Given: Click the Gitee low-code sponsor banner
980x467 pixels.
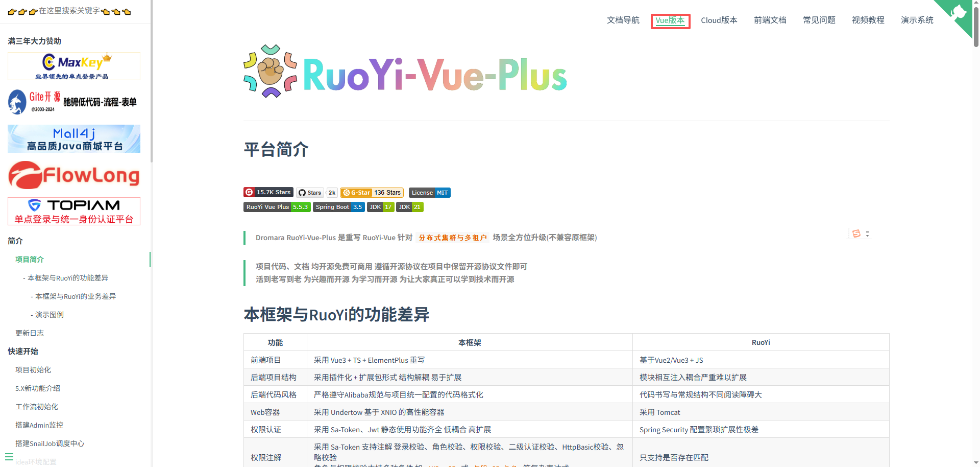Looking at the screenshot, I should point(74,102).
